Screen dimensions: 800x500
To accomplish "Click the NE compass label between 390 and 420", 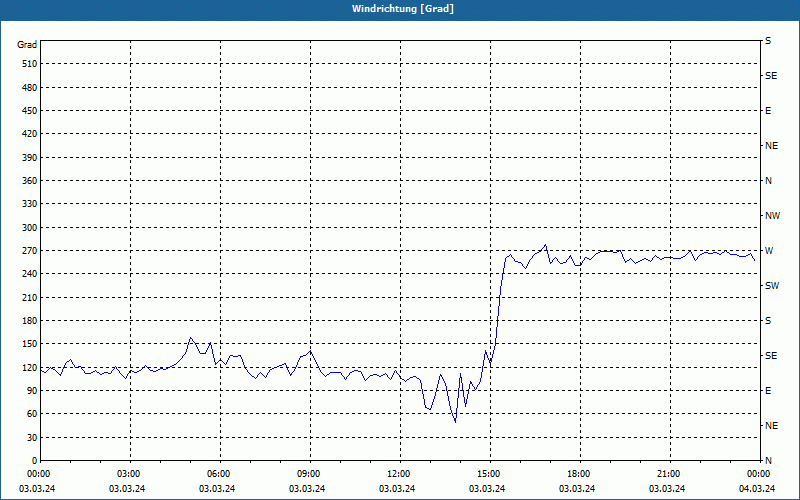I will (771, 146).
